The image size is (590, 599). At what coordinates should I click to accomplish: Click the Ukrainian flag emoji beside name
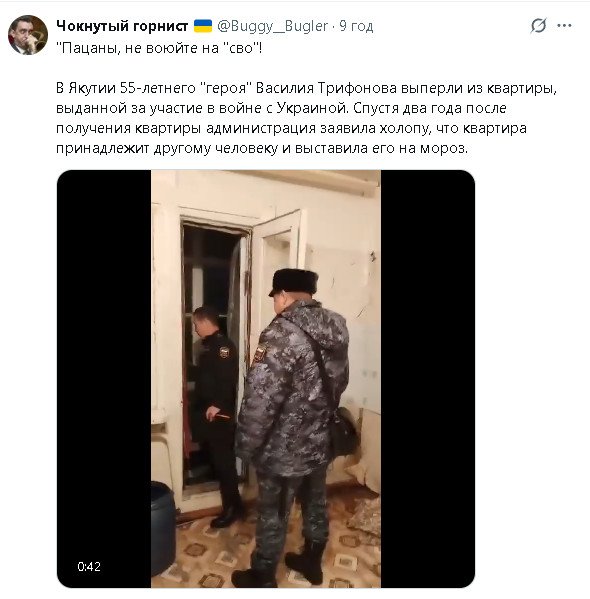pyautogui.click(x=203, y=26)
